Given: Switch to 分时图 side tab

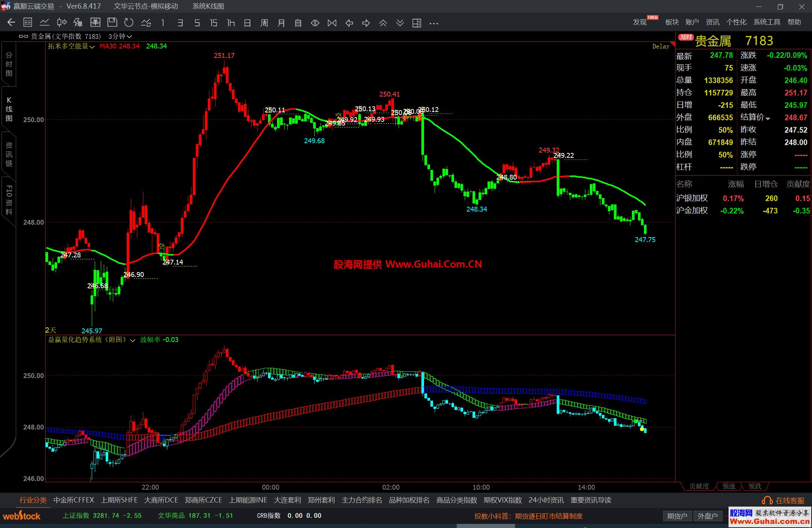Looking at the screenshot, I should (x=9, y=64).
